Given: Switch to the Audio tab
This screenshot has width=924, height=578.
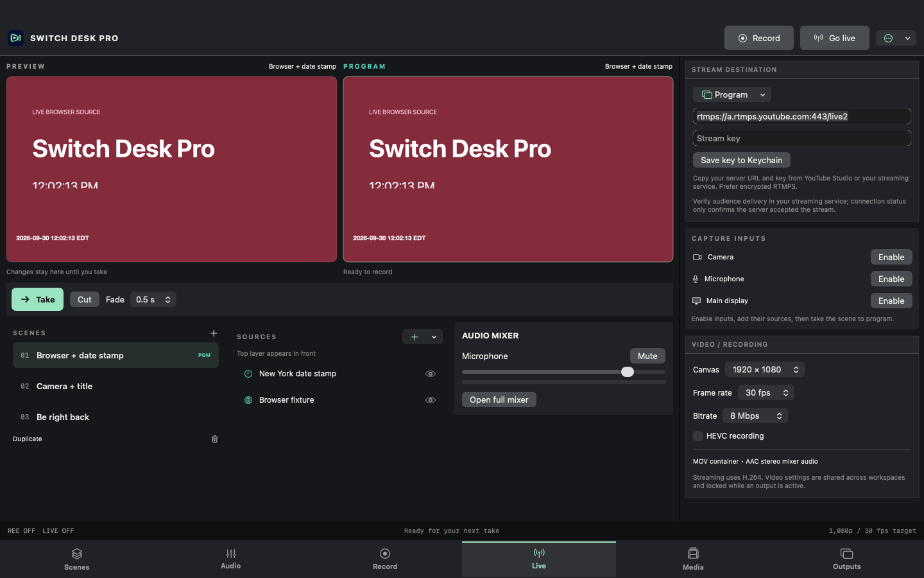Looking at the screenshot, I should tap(231, 559).
